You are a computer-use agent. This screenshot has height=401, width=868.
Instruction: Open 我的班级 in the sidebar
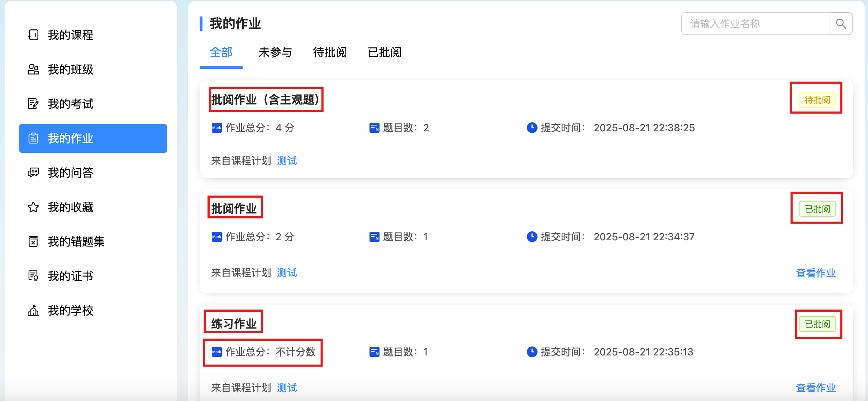(70, 70)
